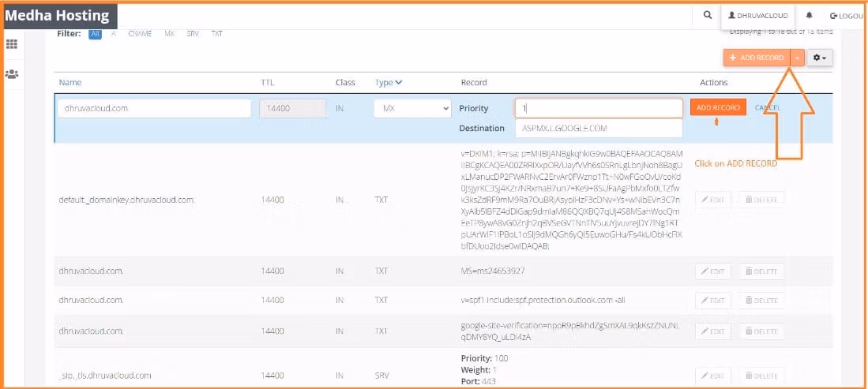Open the users group icon in sidebar

coord(12,73)
